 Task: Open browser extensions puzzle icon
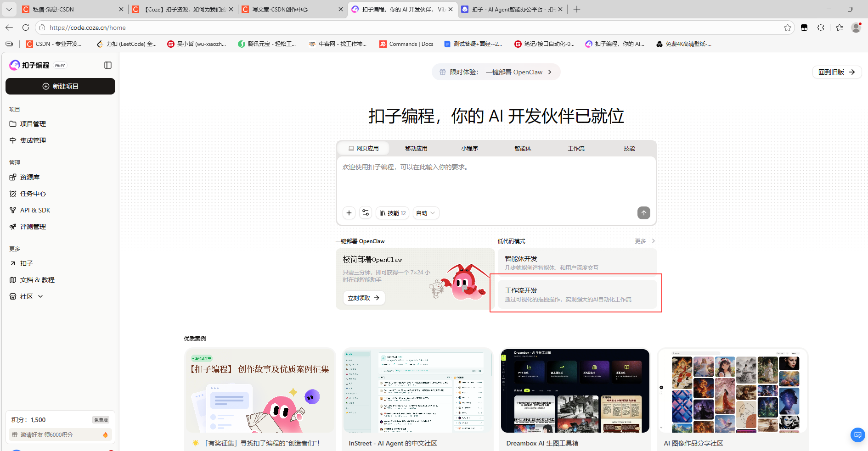pyautogui.click(x=821, y=28)
